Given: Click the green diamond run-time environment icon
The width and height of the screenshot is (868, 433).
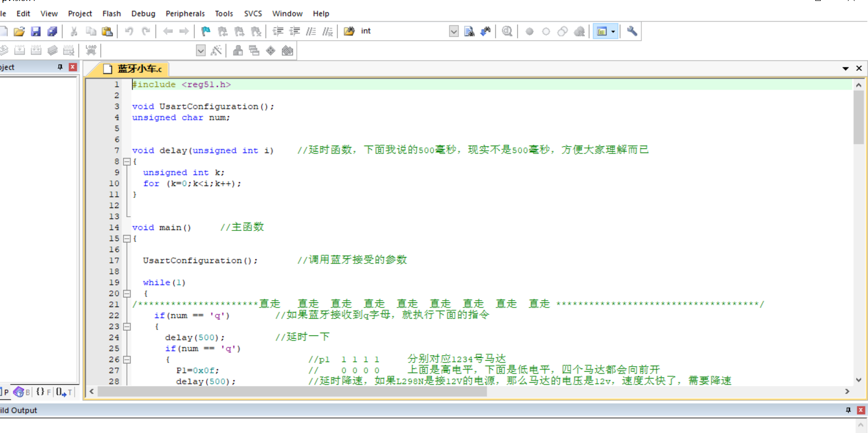Looking at the screenshot, I should (271, 50).
